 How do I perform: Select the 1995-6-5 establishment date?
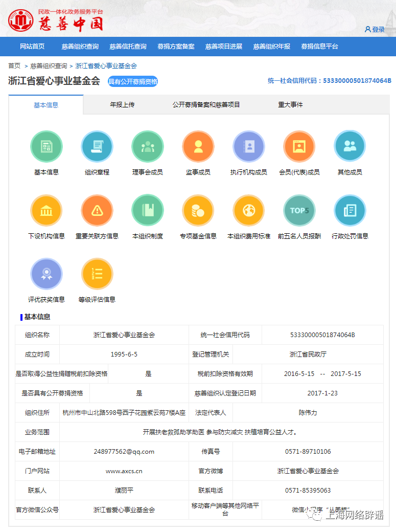point(124,354)
